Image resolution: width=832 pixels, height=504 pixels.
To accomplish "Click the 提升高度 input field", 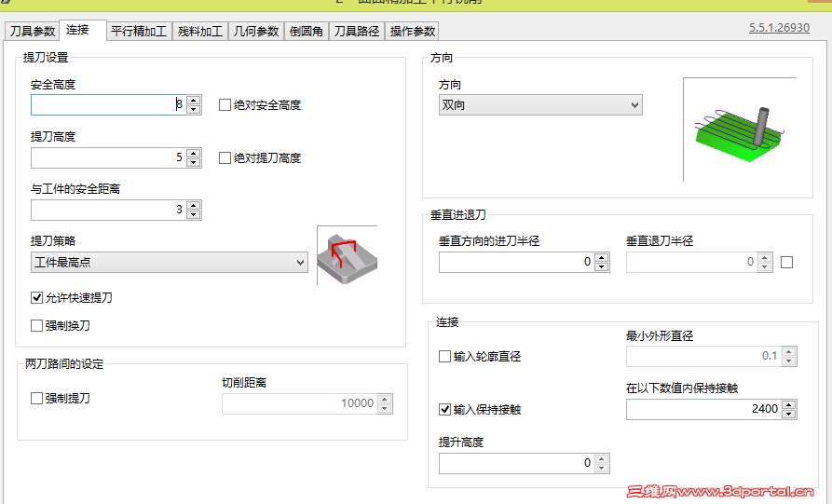I will tap(517, 463).
